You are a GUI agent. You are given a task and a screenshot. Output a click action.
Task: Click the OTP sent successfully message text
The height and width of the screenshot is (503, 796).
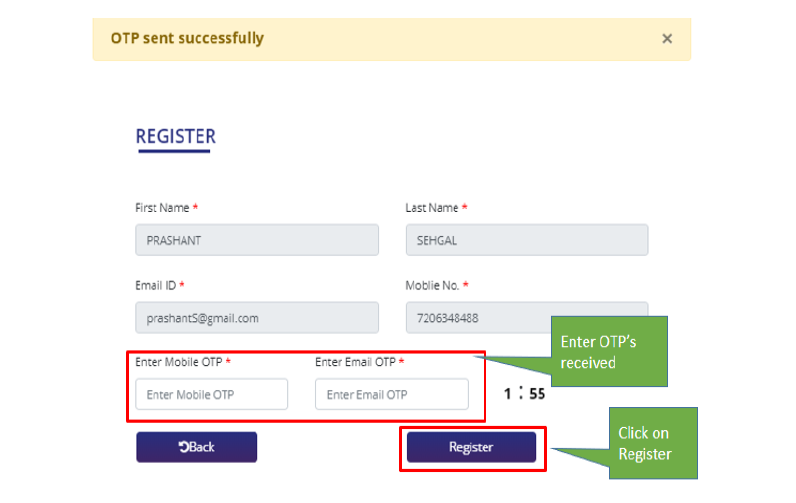(187, 38)
